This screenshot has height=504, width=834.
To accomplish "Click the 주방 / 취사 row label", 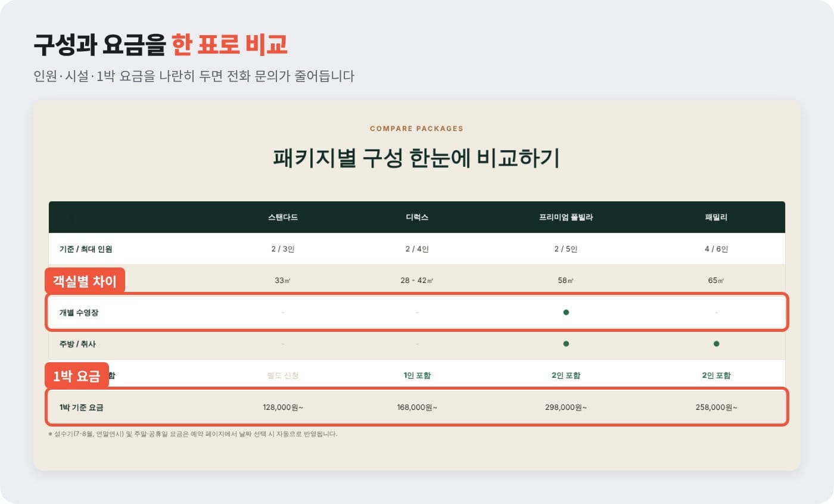I will click(77, 344).
